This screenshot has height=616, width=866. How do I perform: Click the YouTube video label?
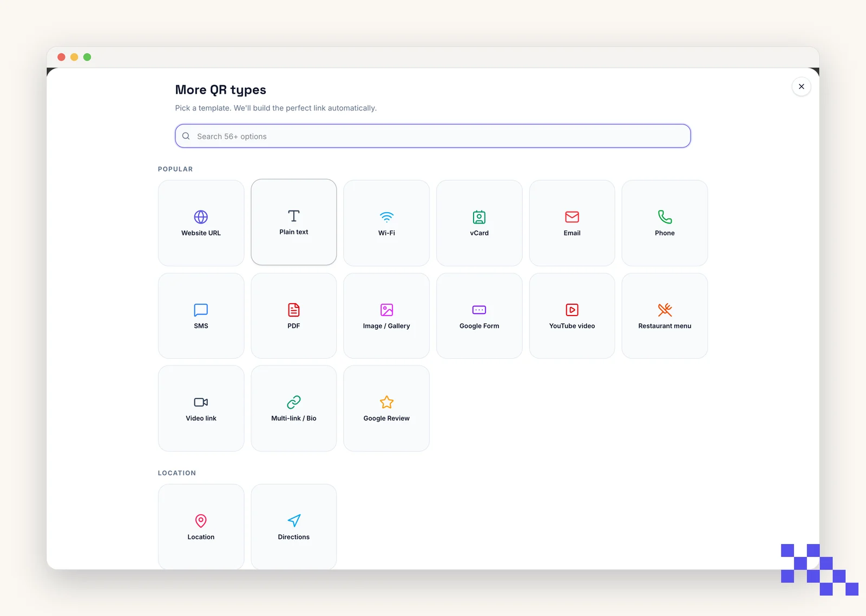[x=572, y=326]
